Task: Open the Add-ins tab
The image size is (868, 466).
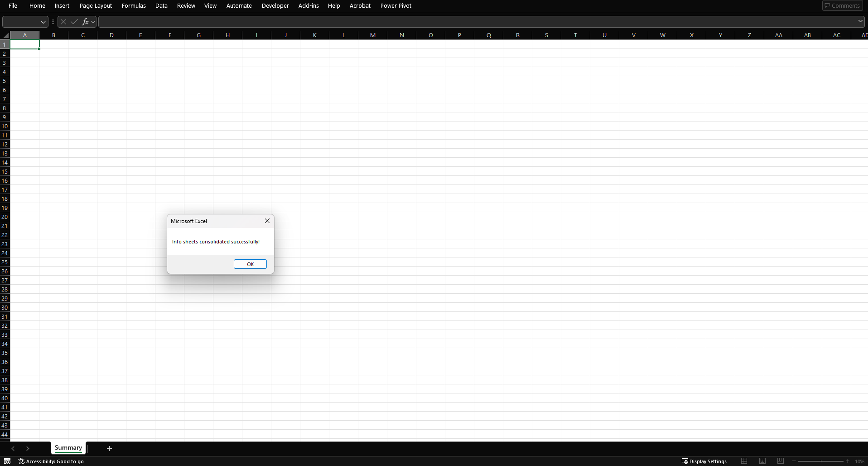Action: pos(309,5)
